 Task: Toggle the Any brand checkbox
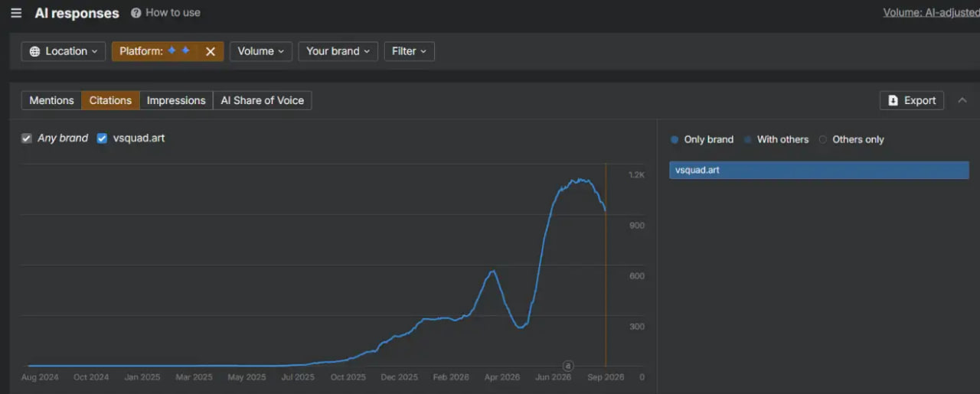[x=27, y=138]
